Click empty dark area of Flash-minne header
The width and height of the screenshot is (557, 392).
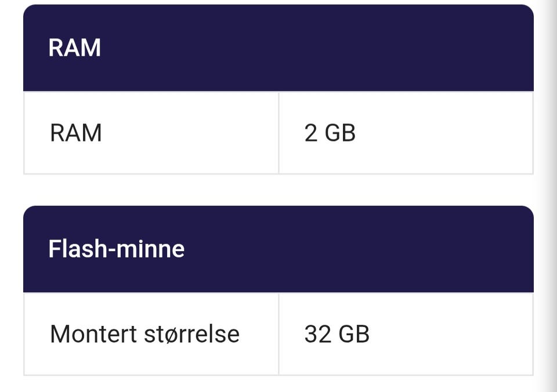pos(377,249)
